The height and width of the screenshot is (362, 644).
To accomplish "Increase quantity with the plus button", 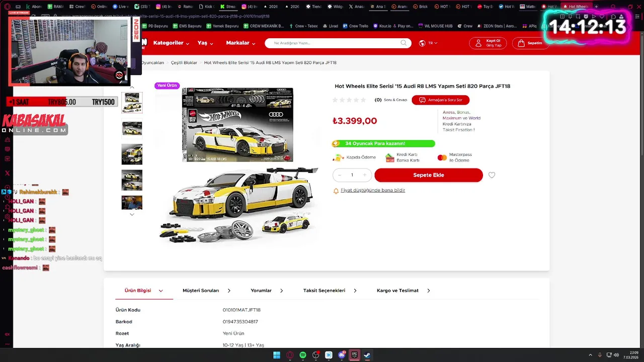I will click(364, 175).
